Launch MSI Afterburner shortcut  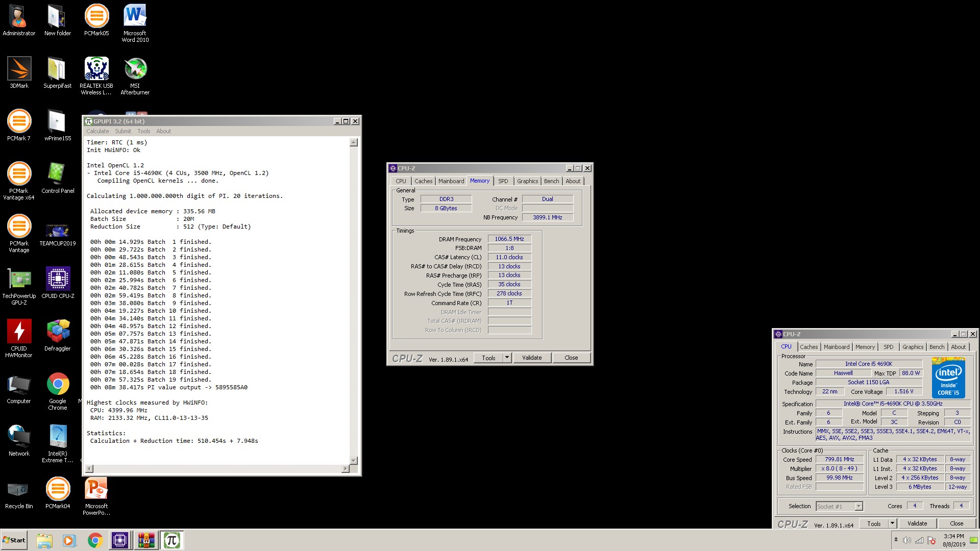135,76
